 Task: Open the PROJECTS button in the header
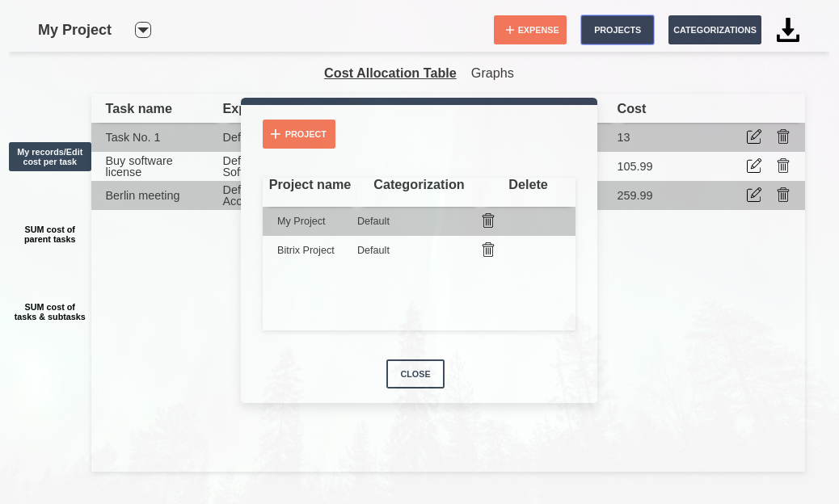pyautogui.click(x=618, y=30)
